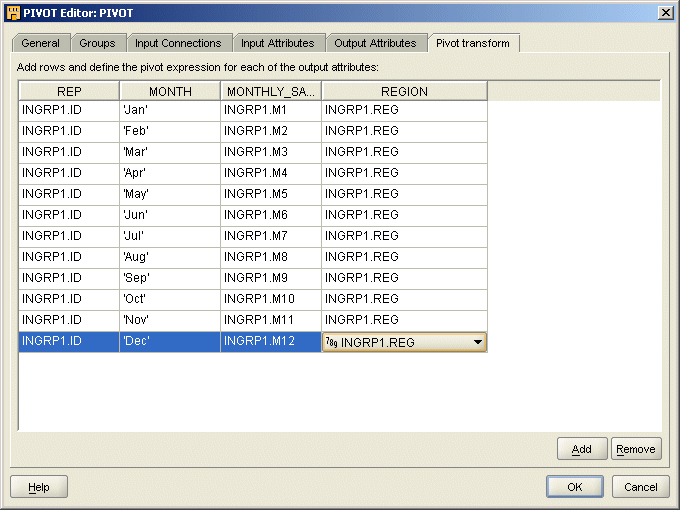This screenshot has height=510, width=680.
Task: Switch to the General tab
Action: 41,43
